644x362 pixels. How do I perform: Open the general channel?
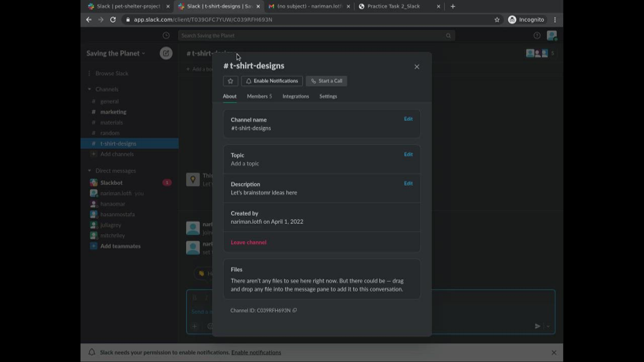[129, 101]
